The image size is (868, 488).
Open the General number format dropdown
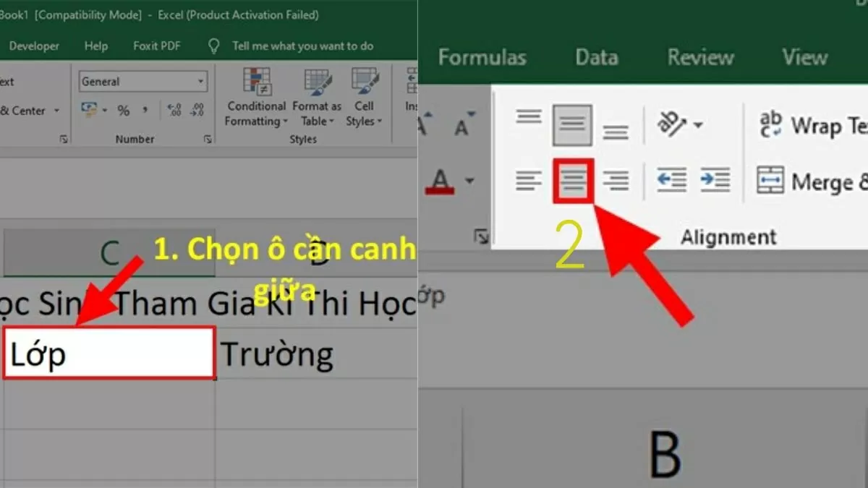click(x=200, y=81)
